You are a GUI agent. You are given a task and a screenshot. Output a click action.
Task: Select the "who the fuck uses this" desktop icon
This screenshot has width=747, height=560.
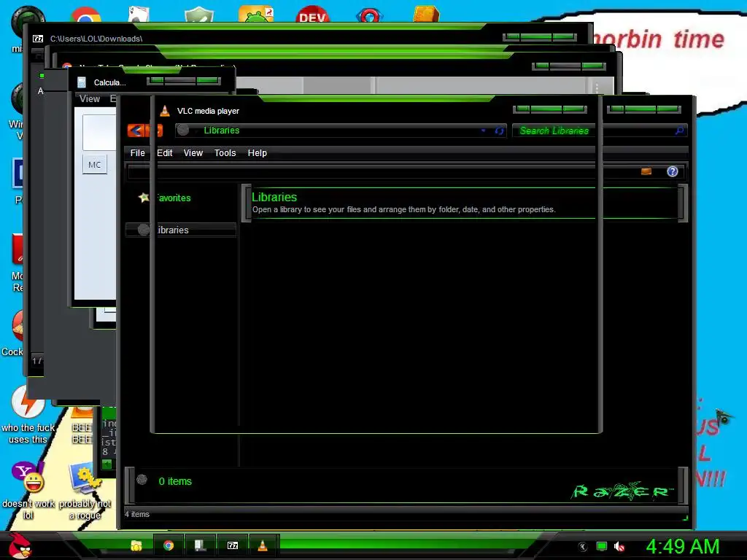click(x=28, y=414)
